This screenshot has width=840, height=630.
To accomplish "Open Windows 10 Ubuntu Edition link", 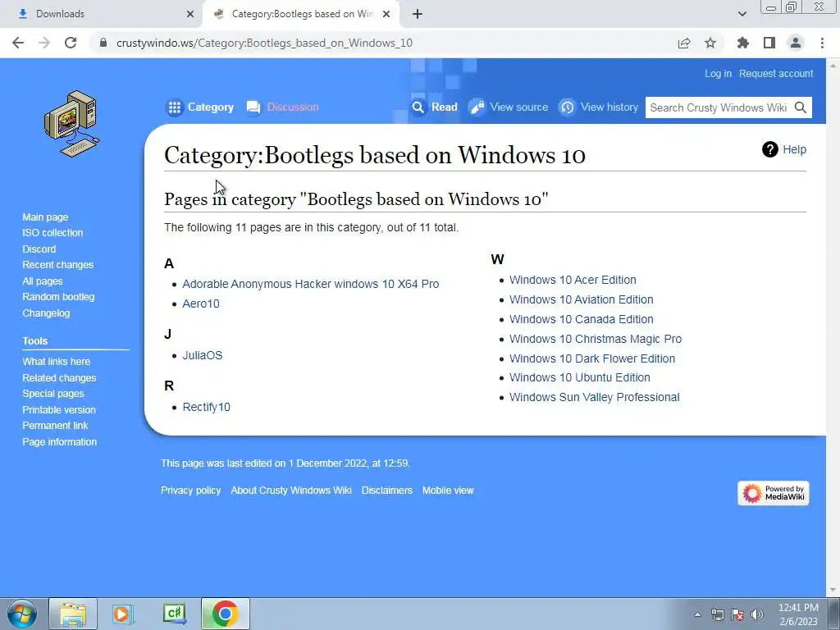I will [580, 377].
